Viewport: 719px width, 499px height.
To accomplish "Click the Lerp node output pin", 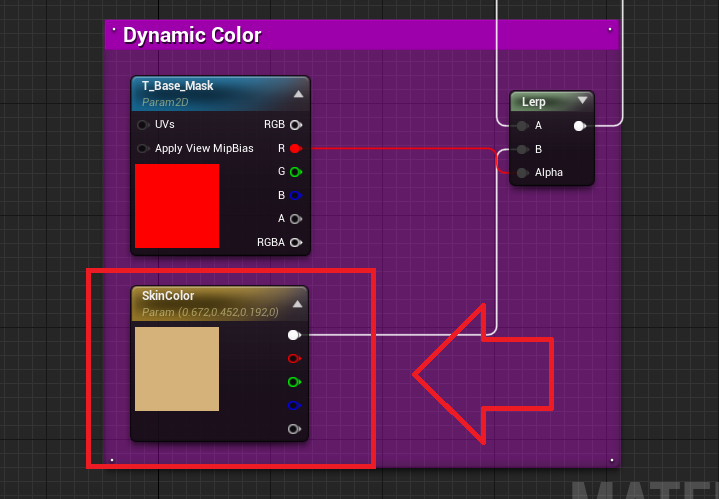I will point(579,126).
